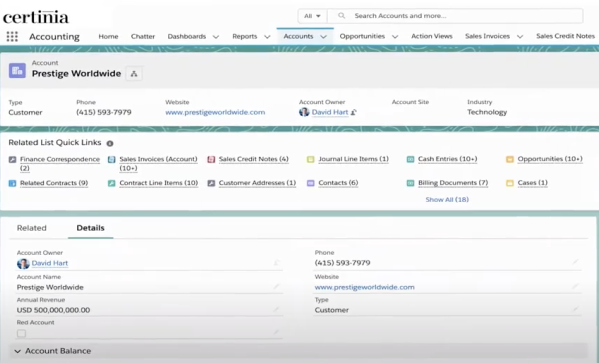
Task: Click David Hart avatar in Details section
Action: (x=23, y=264)
